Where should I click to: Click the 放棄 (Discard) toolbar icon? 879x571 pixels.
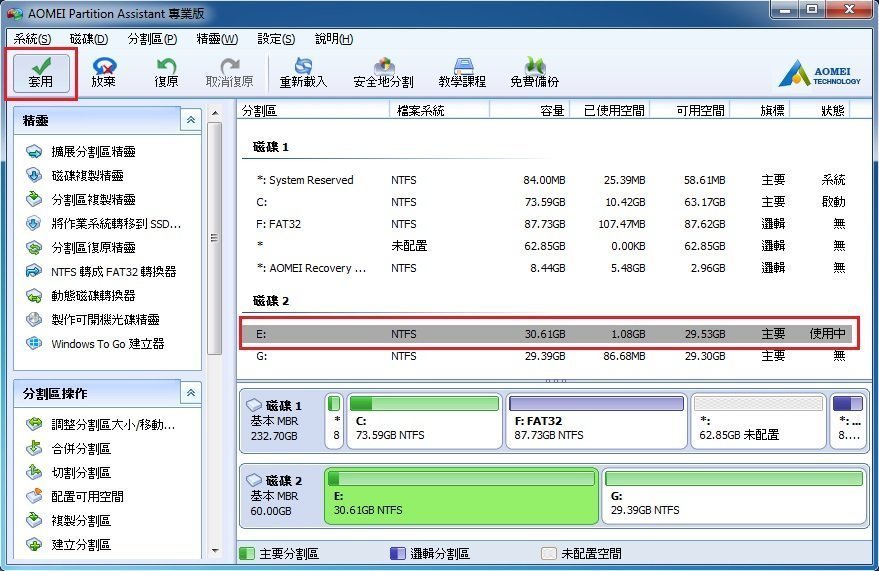pyautogui.click(x=104, y=73)
